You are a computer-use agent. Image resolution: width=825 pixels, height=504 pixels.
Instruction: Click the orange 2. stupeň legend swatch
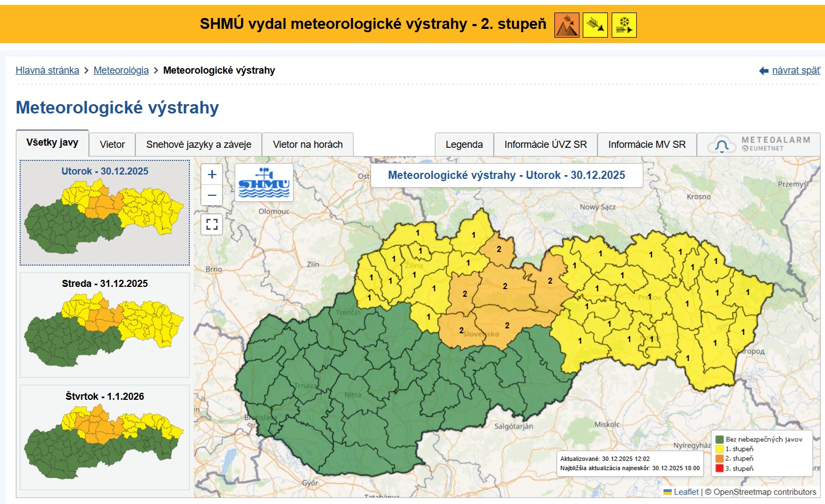pyautogui.click(x=720, y=459)
